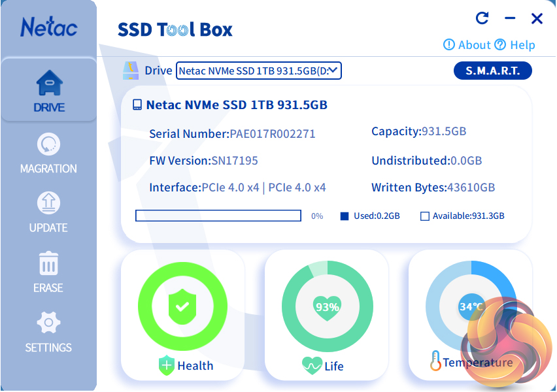Viewport: 557px width, 392px height.
Task: Click the 34°C temperature gauge
Action: 471,306
